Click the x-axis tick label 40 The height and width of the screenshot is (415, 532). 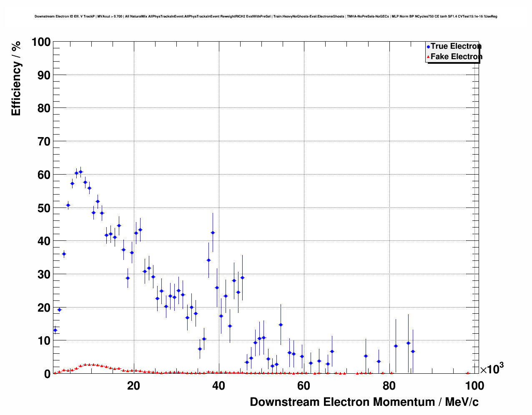[x=218, y=386]
